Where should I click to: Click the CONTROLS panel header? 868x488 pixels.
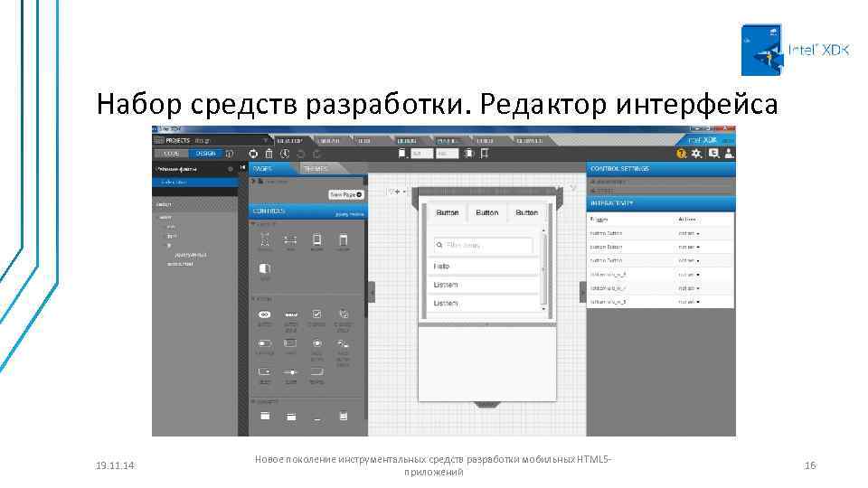coord(307,211)
